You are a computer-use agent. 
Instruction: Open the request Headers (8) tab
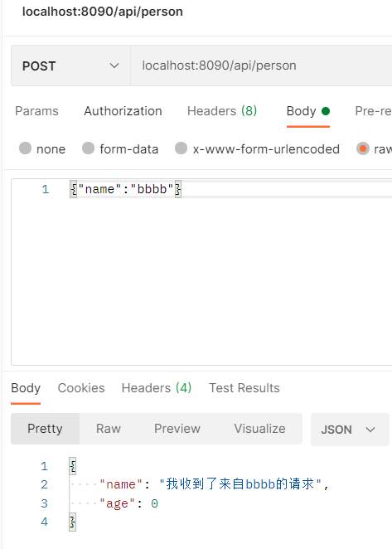tap(222, 111)
